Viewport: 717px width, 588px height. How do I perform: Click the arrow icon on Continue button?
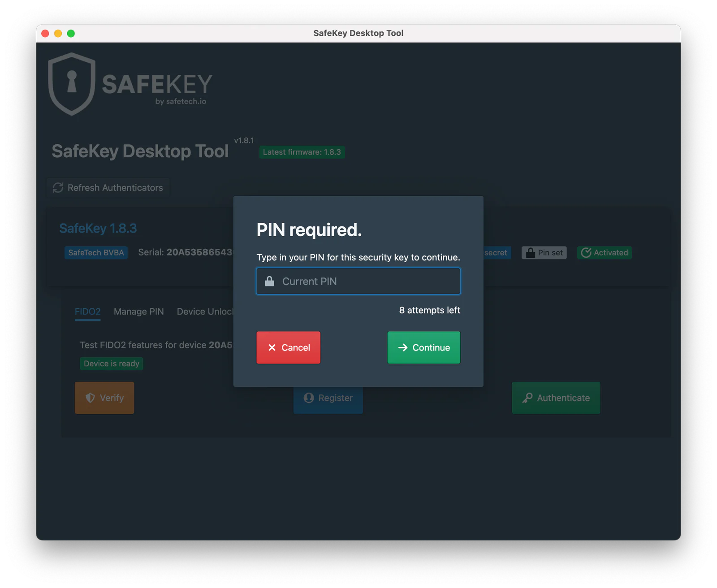click(403, 347)
